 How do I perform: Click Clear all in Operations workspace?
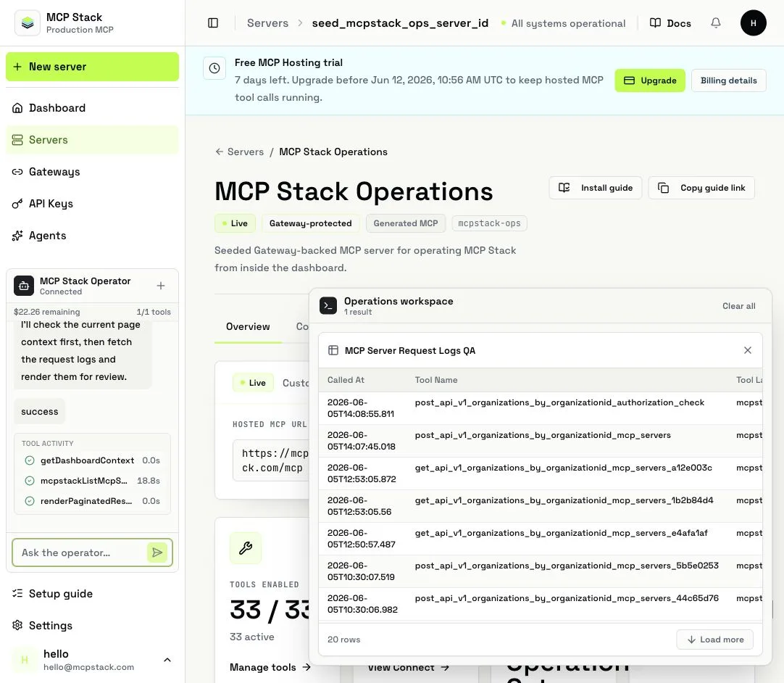(x=738, y=306)
